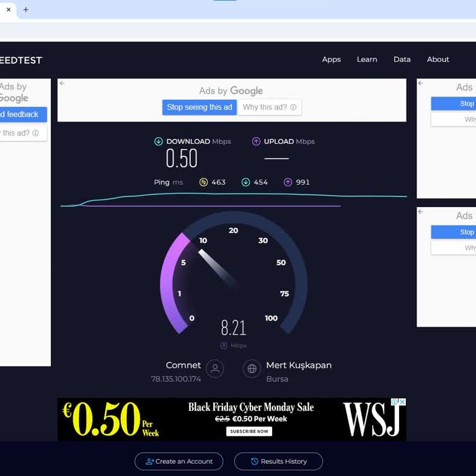The width and height of the screenshot is (476, 476).
Task: Close the current browser tab
Action: [x=9, y=10]
